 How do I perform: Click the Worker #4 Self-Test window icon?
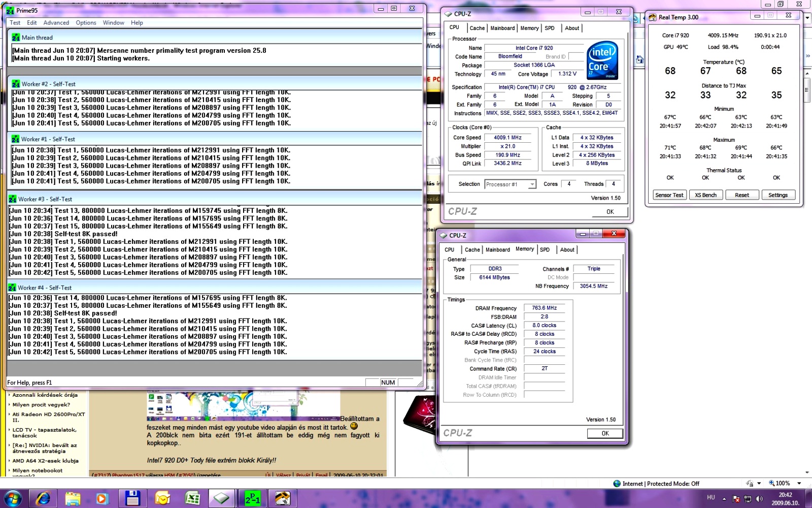pyautogui.click(x=13, y=288)
